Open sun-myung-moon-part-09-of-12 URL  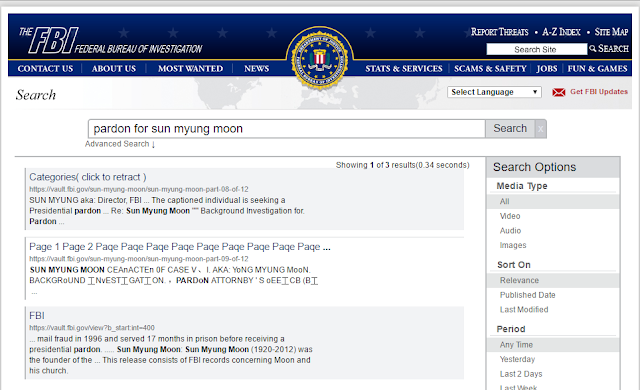[139, 259]
